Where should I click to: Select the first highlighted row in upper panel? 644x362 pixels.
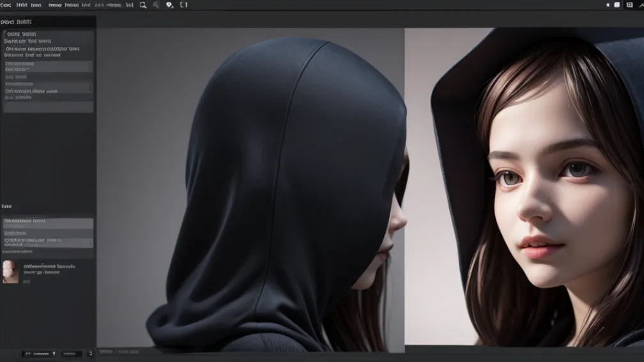click(48, 66)
